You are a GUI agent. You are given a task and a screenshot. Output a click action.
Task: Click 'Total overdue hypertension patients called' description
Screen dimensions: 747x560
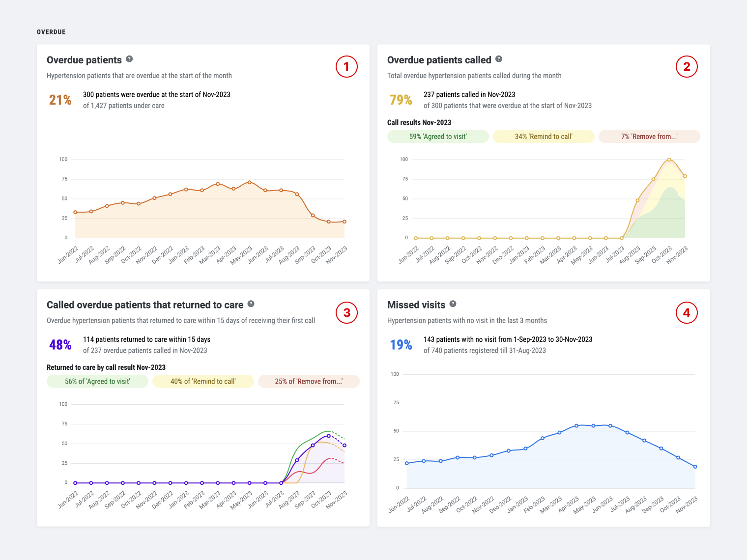point(474,76)
